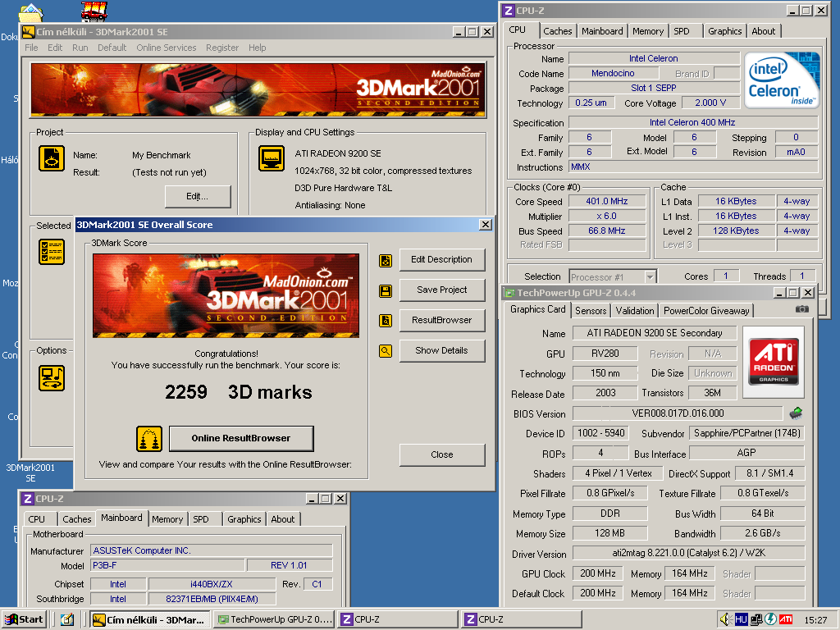Screen dimensions: 840x630
Task: Click the Close button in score dialog
Action: coord(442,454)
